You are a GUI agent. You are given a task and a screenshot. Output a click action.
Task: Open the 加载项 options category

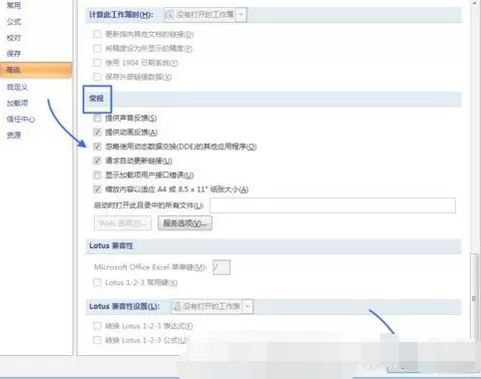(17, 103)
